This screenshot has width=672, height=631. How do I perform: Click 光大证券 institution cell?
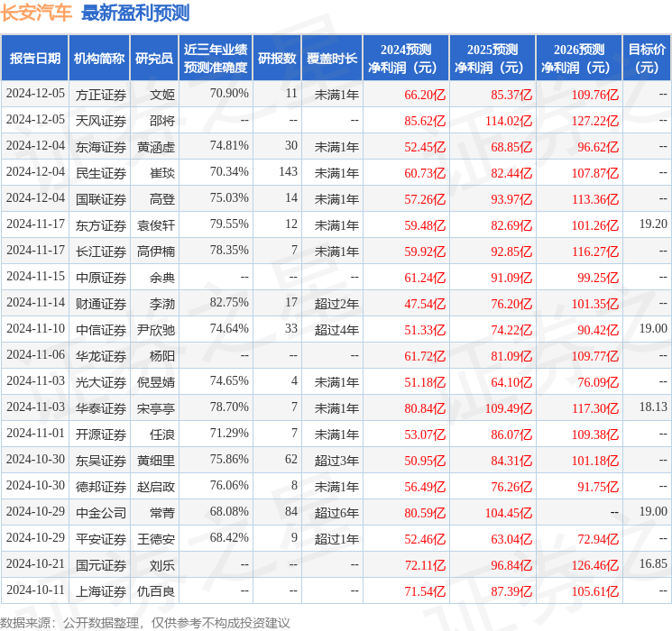101,382
